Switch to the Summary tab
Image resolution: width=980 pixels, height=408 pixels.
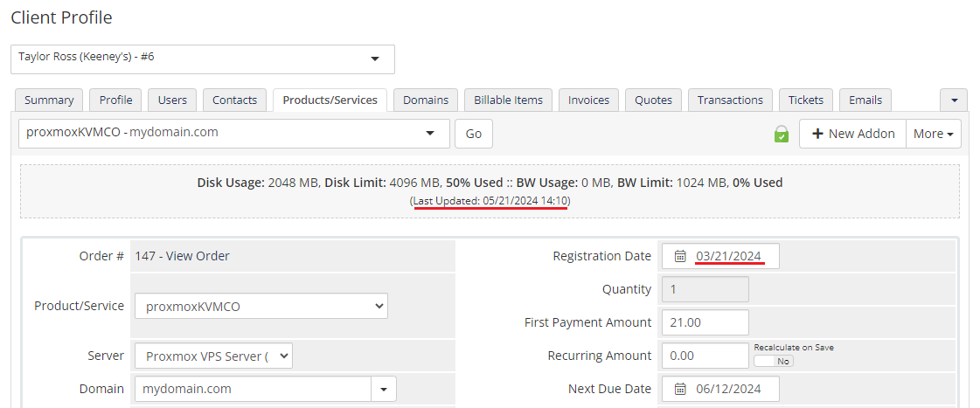49,100
